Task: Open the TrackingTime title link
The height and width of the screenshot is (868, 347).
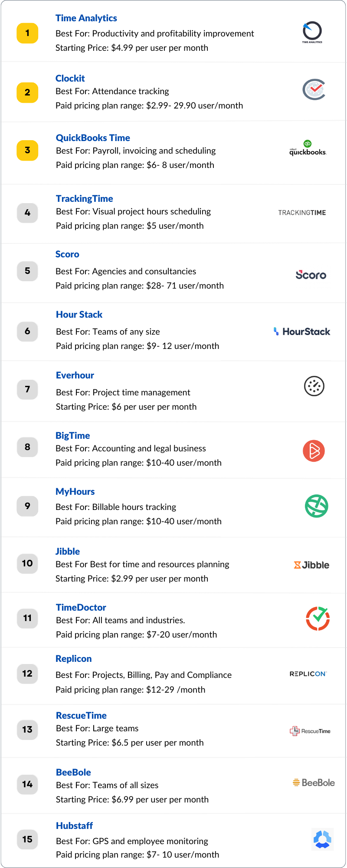Action: pos(85,199)
